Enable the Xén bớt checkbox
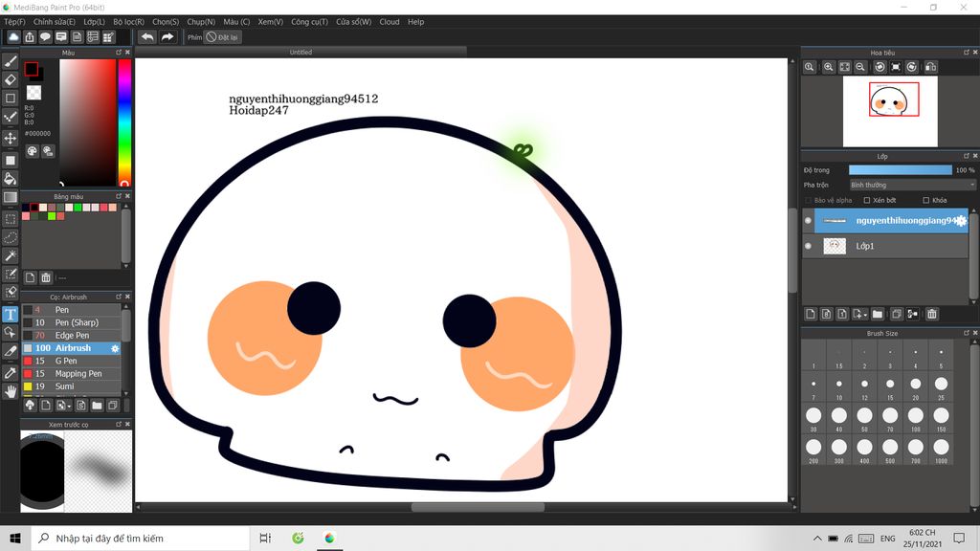This screenshot has height=551, width=980. click(867, 201)
